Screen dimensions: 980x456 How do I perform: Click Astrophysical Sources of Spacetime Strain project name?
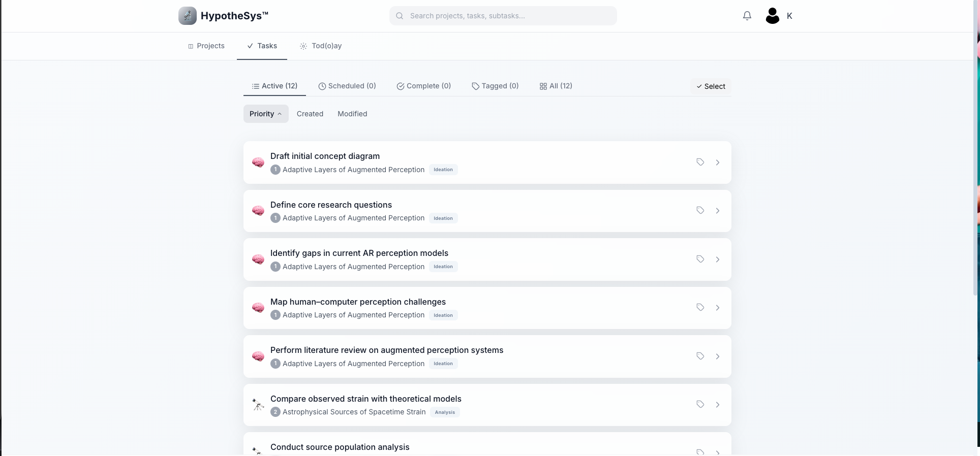click(354, 412)
